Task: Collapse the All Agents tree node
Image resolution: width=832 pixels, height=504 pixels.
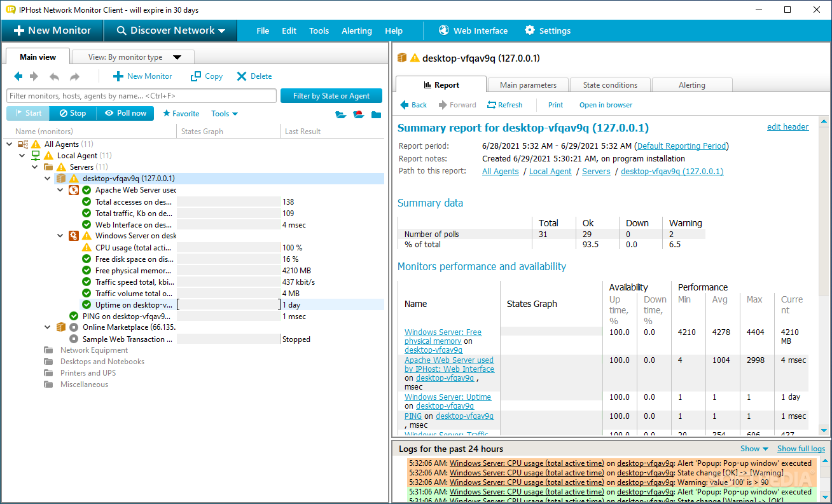Action: pos(10,144)
